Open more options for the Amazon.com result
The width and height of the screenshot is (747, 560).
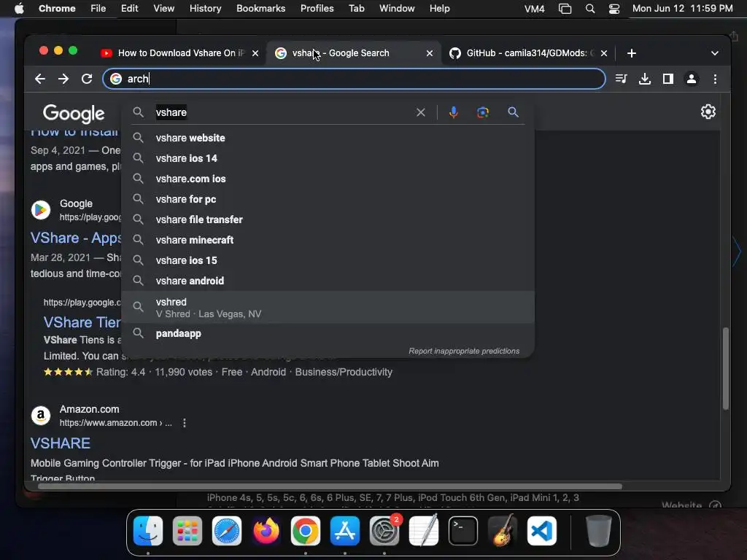(x=185, y=423)
